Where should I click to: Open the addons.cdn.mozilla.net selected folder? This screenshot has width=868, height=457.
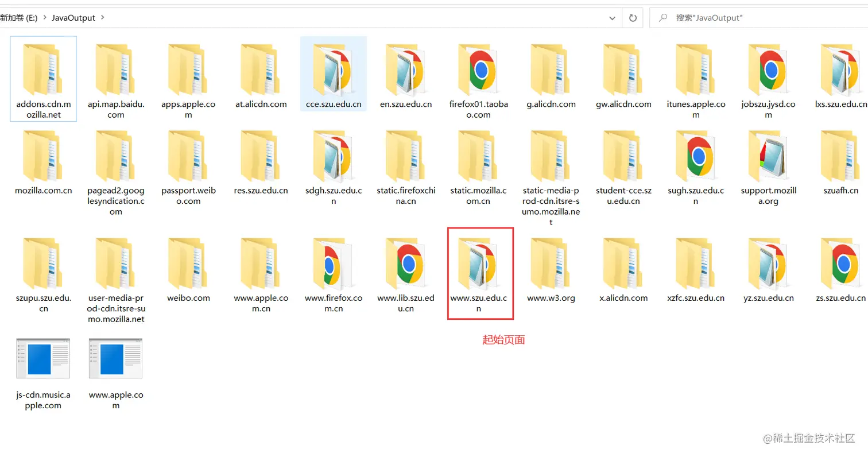(x=43, y=71)
